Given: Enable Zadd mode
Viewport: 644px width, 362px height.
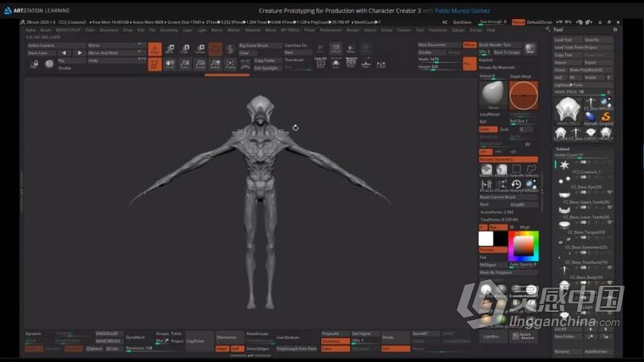Looking at the screenshot, I should [x=488, y=130].
